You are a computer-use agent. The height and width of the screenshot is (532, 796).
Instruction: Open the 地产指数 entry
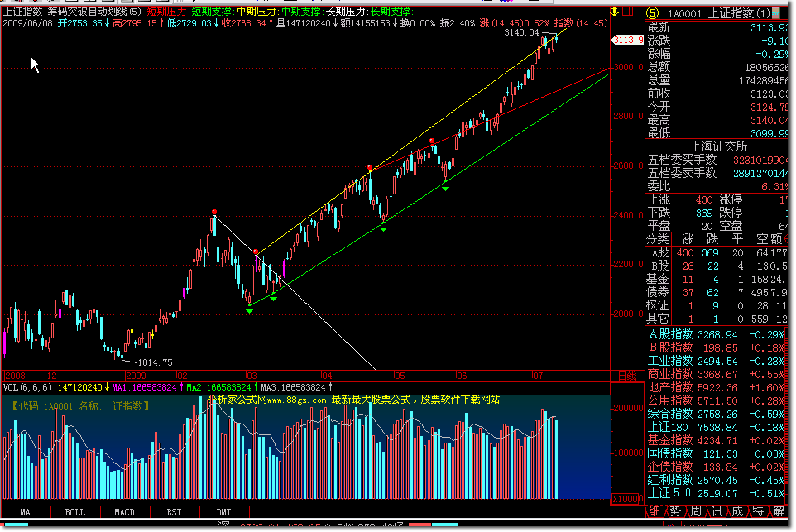click(717, 387)
